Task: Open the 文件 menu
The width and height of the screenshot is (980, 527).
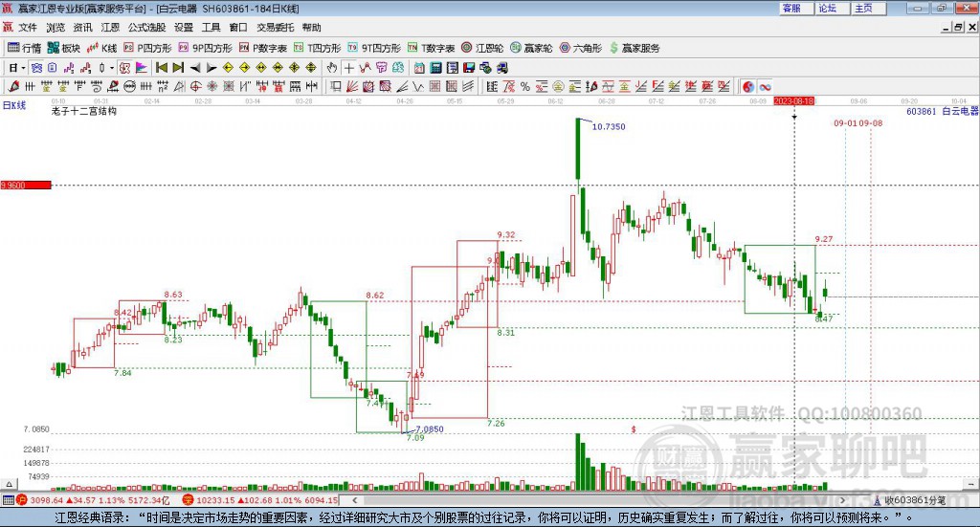Action: (x=28, y=28)
